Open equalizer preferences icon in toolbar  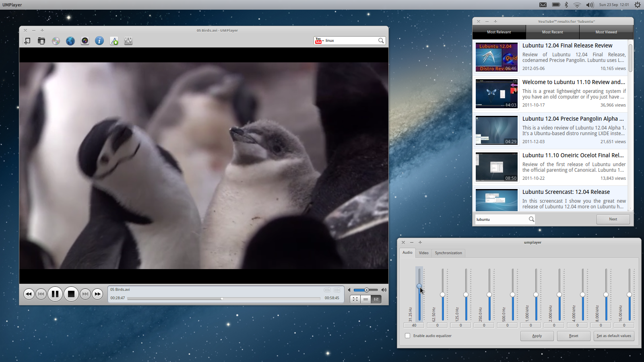point(128,41)
